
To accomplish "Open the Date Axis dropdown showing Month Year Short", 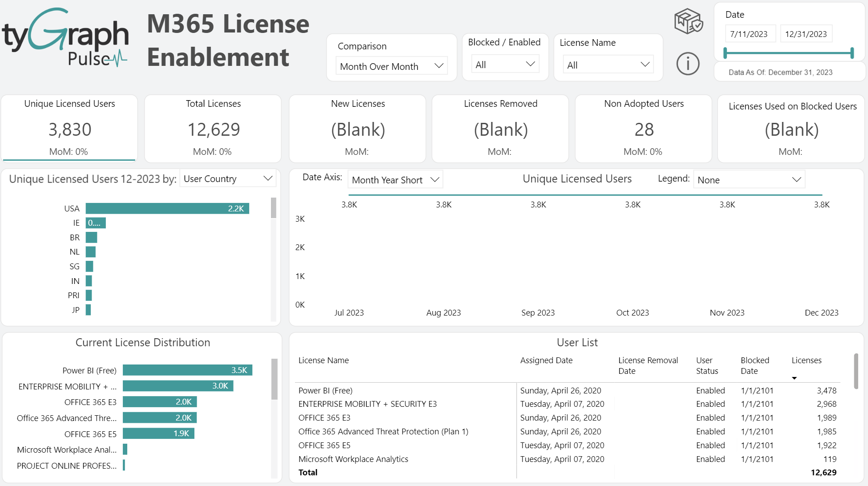I will [x=395, y=179].
